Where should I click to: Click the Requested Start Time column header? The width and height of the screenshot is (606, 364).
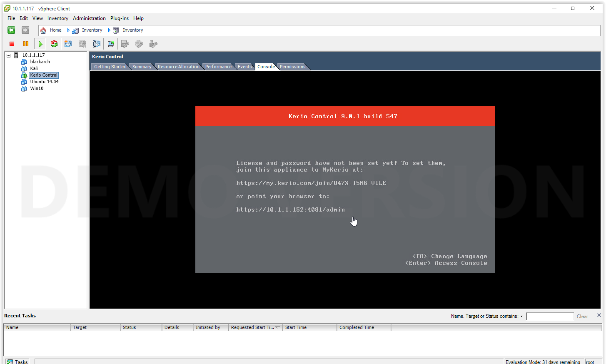tap(256, 327)
